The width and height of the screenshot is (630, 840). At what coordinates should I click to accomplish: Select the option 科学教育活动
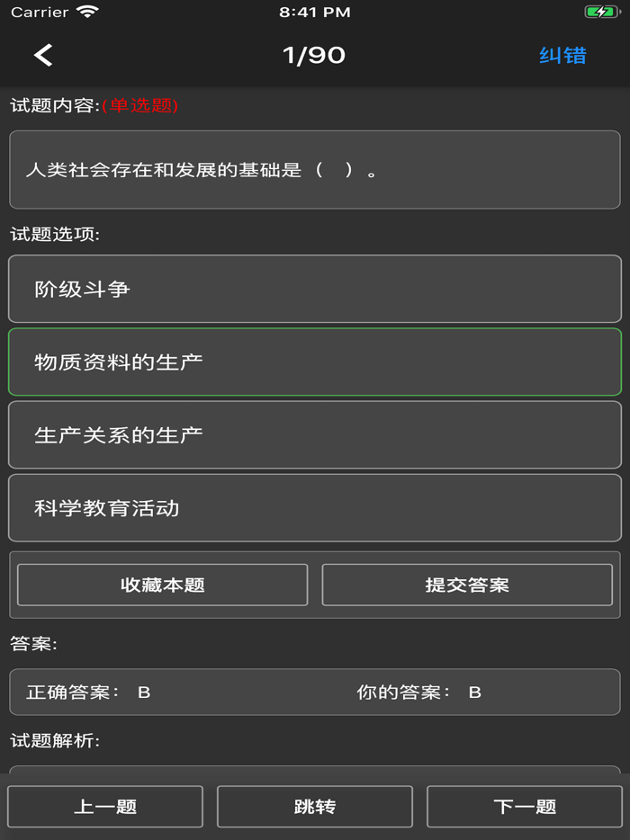(315, 508)
